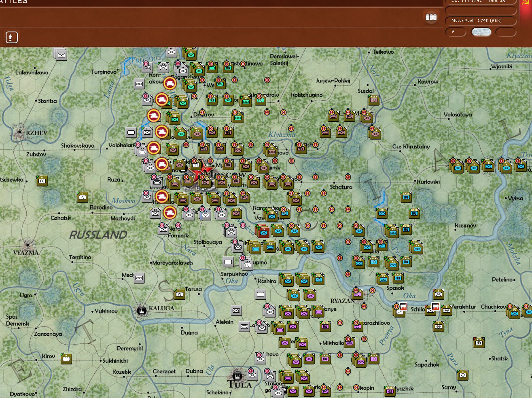The image size is (532, 398).
Task: Select the Vyazma city symbol
Action: (x=28, y=245)
